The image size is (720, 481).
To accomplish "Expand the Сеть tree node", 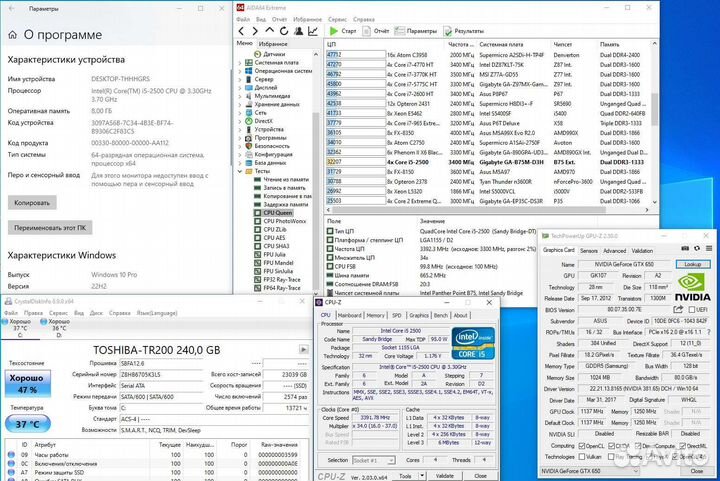I will pos(240,113).
